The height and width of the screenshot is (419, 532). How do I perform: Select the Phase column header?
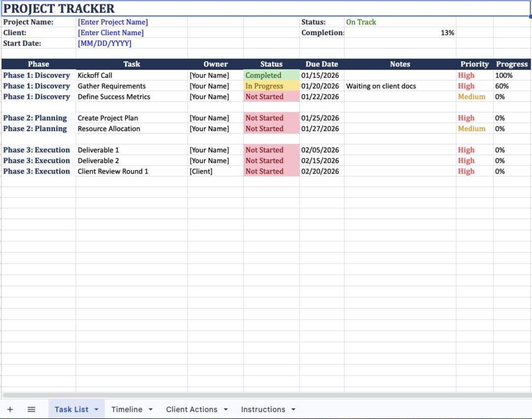pyautogui.click(x=39, y=64)
